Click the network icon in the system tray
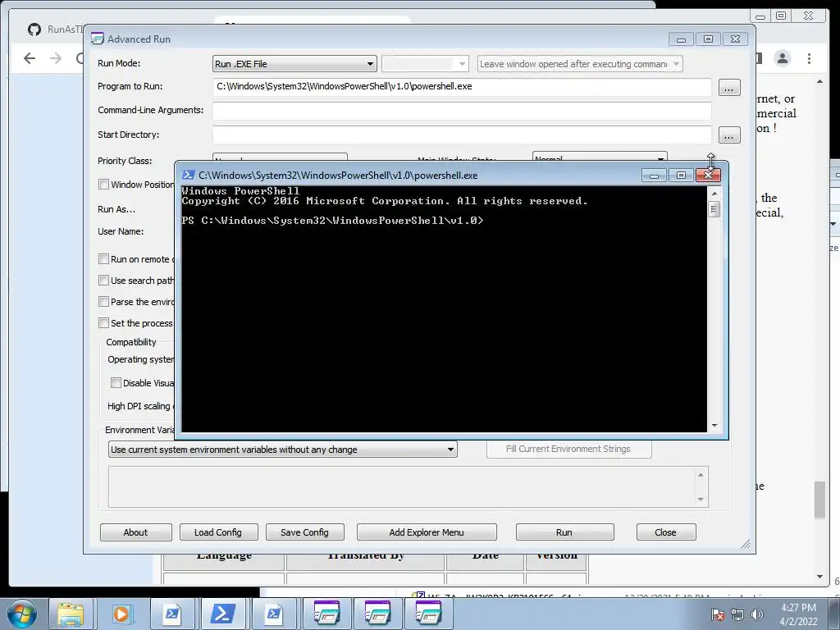Screen dimensions: 840x630 [737, 614]
